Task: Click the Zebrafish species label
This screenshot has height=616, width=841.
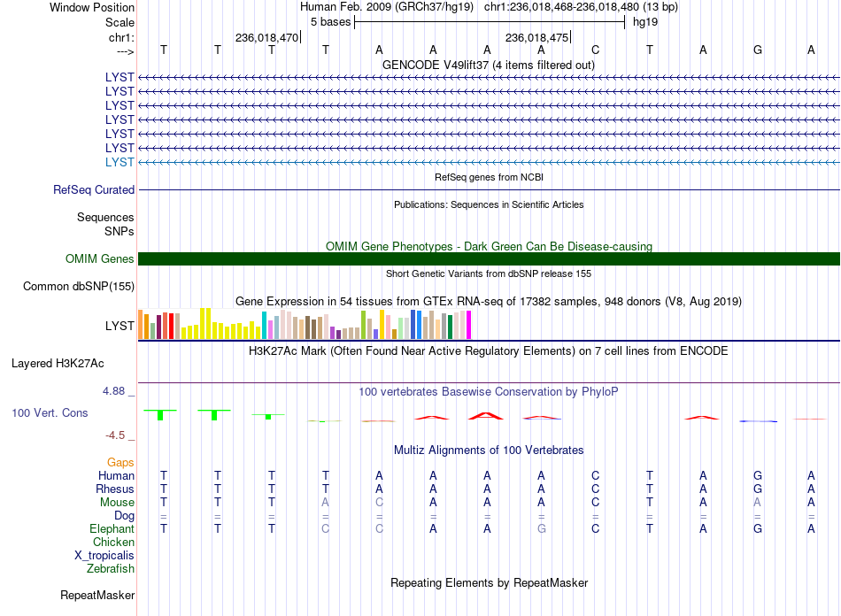Action: (111, 568)
